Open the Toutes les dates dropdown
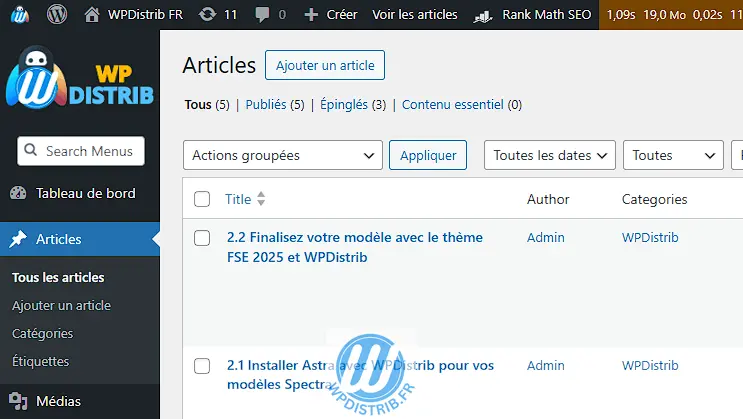The image size is (743, 419). tap(550, 155)
